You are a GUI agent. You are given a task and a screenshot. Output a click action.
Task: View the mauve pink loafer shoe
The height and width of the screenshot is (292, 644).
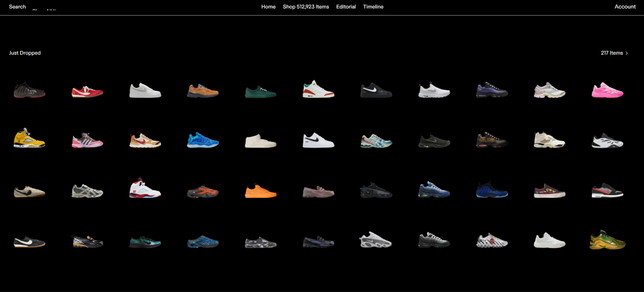coord(318,191)
